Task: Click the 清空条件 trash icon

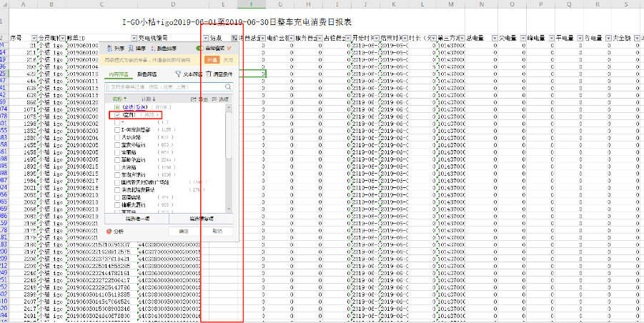Action: point(209,74)
